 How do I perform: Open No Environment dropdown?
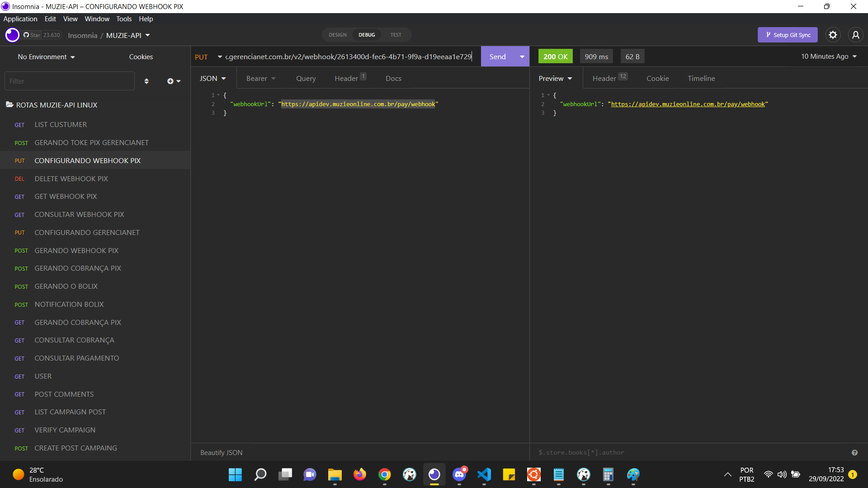46,57
